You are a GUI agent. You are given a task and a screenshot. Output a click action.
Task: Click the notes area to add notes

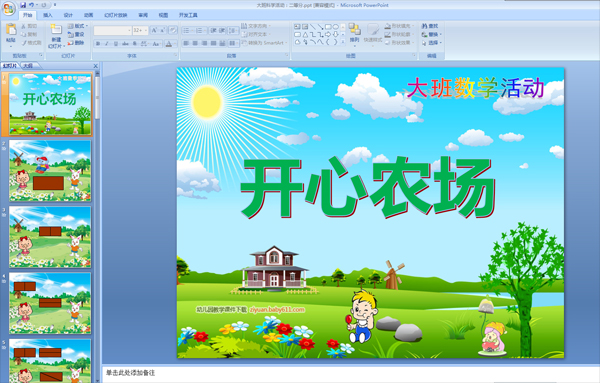351,373
